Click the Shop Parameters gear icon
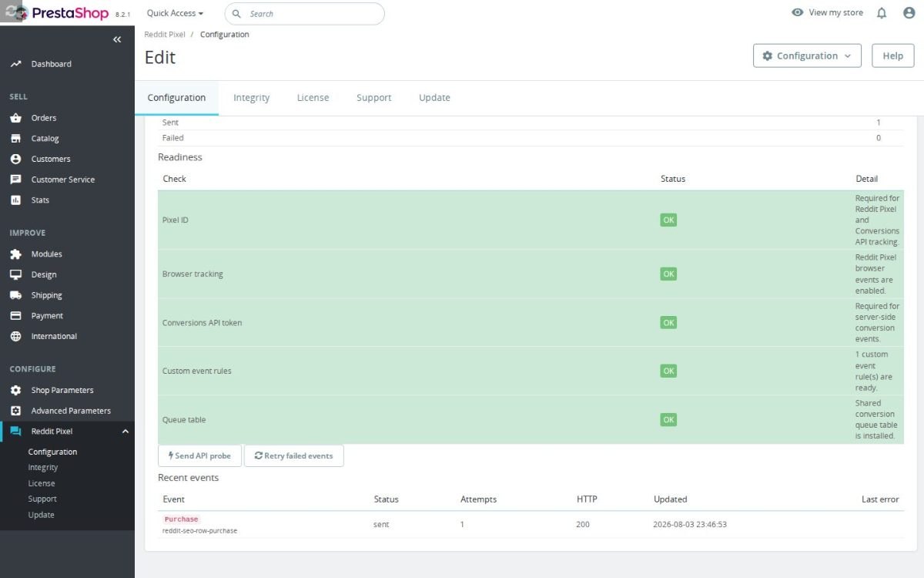This screenshot has height=578, width=924. (15, 390)
